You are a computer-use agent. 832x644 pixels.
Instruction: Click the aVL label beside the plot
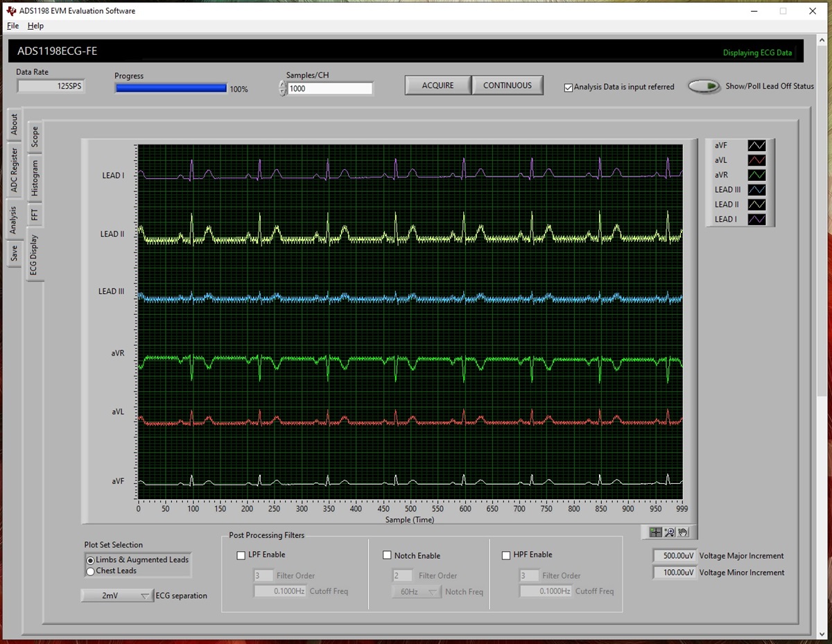(118, 412)
